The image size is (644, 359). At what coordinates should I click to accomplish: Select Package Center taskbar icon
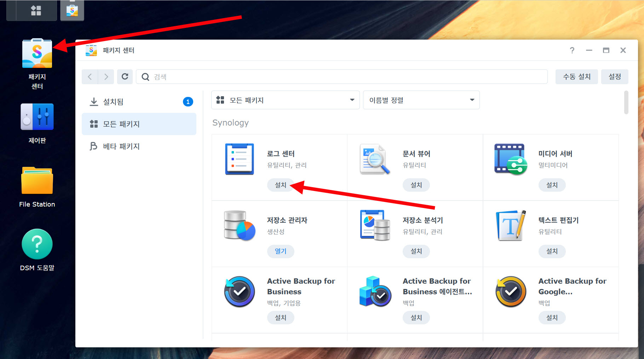pyautogui.click(x=72, y=10)
